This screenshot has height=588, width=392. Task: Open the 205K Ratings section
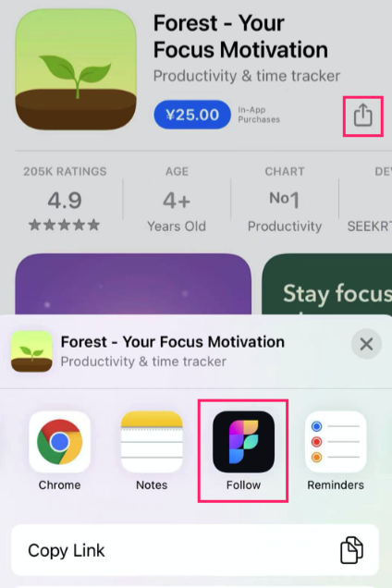click(65, 199)
